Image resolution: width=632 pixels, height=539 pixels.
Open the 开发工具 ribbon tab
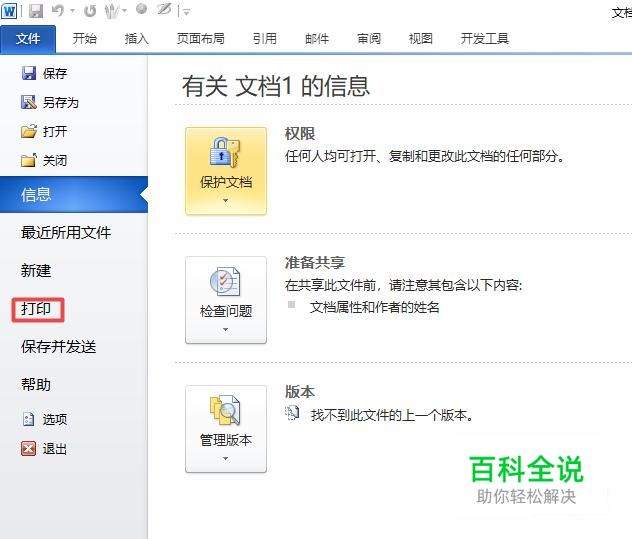[484, 39]
